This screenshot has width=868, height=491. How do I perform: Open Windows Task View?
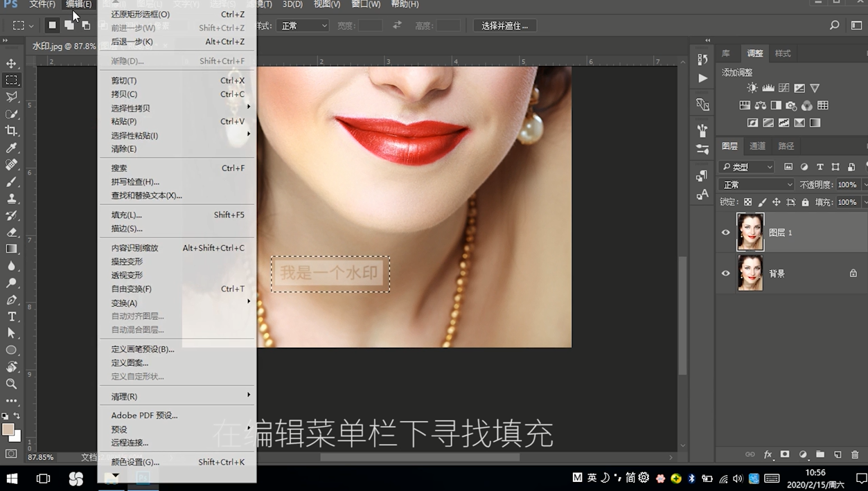[43, 478]
